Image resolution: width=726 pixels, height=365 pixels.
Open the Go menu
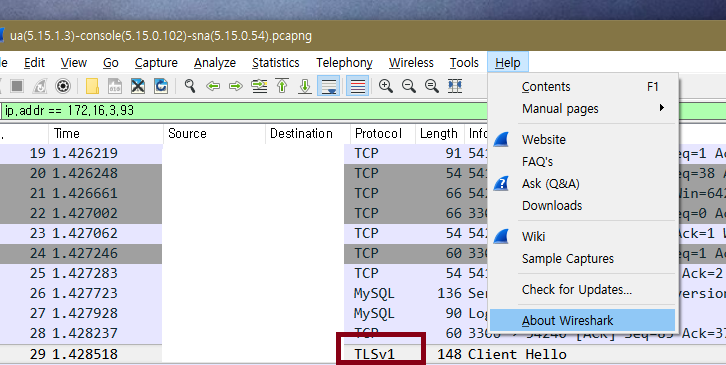click(x=111, y=63)
